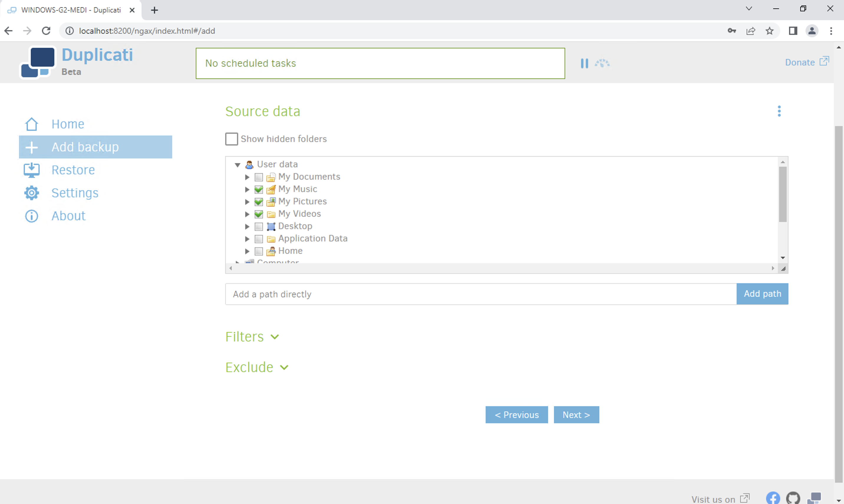Click the Next > button

pos(576,415)
